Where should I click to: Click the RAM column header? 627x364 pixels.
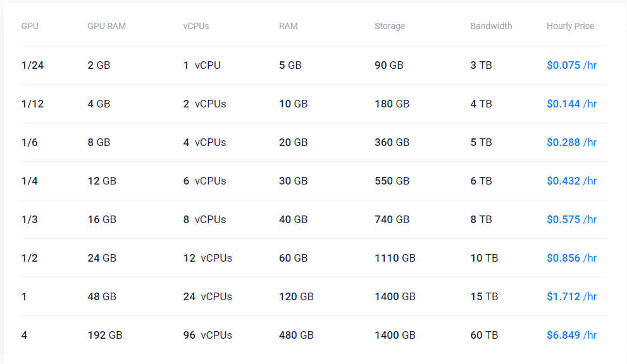click(288, 26)
